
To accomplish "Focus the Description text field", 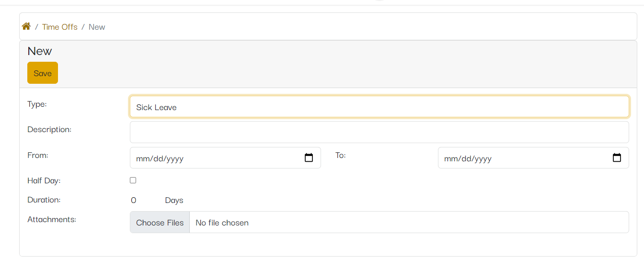I will click(x=379, y=132).
